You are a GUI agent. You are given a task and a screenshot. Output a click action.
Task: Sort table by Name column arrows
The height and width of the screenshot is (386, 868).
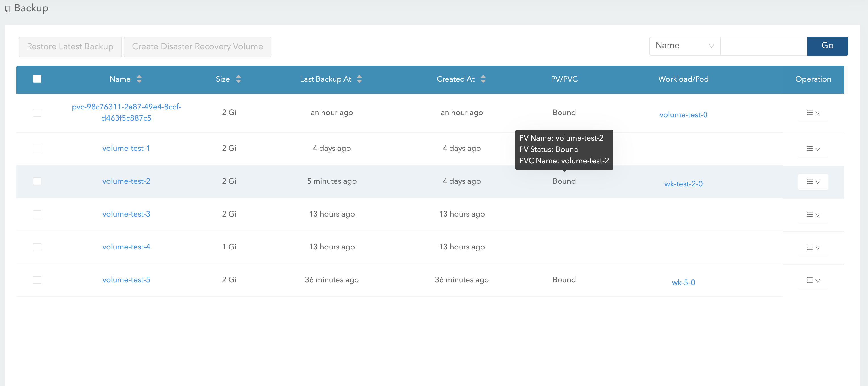139,79
